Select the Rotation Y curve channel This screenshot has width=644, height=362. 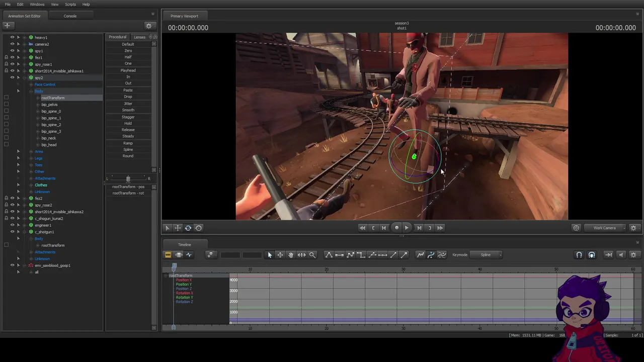(184, 297)
